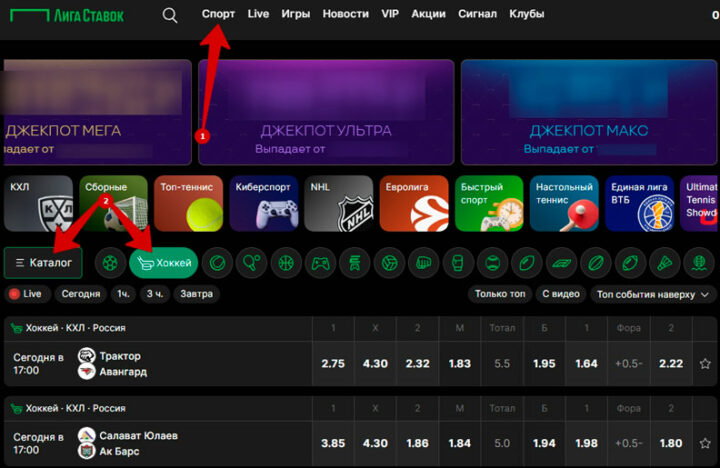The width and height of the screenshot is (720, 468).
Task: Toggle the 'С видео' filter
Action: pos(560,294)
